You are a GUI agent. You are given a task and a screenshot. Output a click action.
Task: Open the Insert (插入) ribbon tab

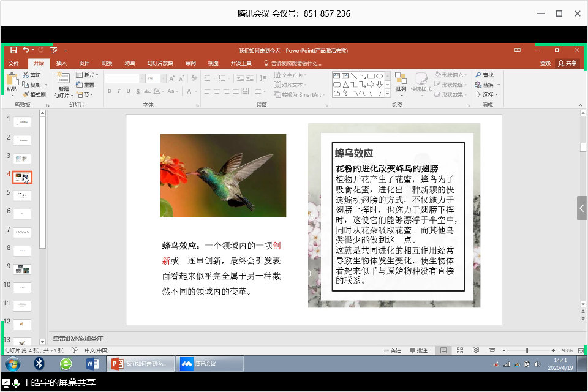61,63
